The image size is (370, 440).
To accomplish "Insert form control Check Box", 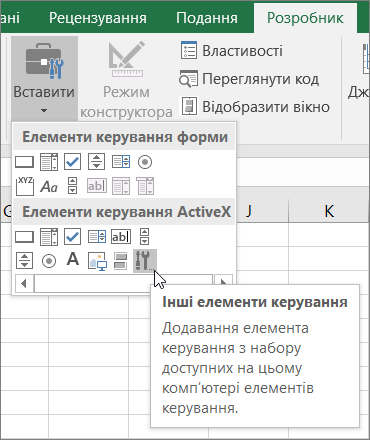I will 73,162.
